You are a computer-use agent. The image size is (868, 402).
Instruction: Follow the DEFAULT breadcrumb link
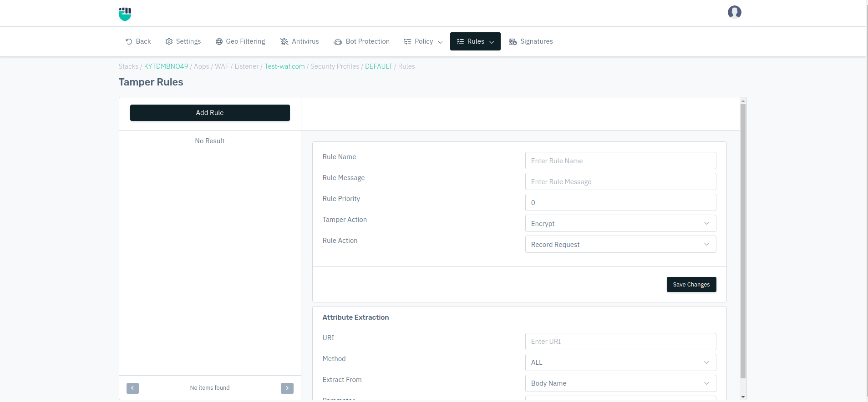379,66
